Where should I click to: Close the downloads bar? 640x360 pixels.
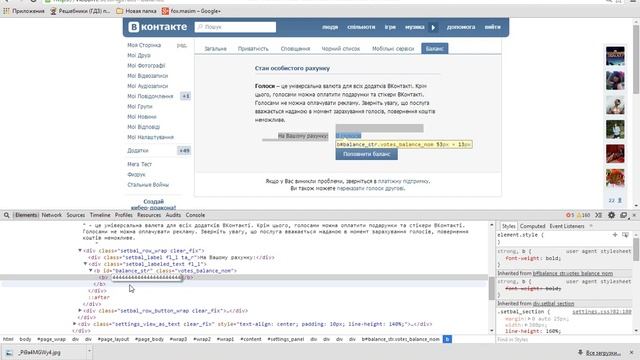[631, 352]
